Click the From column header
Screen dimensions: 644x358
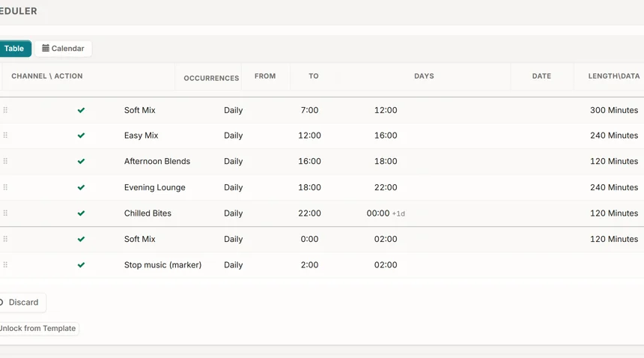point(265,76)
